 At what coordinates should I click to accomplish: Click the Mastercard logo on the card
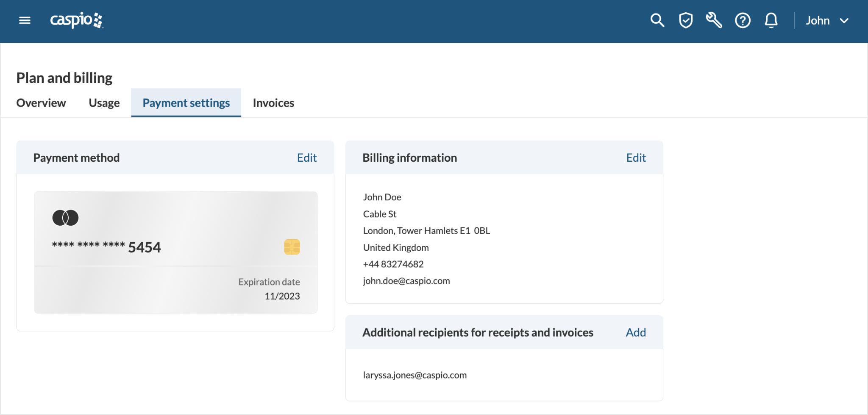66,217
